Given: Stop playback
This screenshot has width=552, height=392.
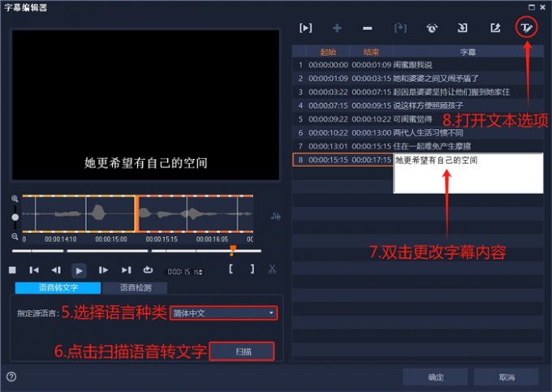Looking at the screenshot, I should [x=12, y=270].
